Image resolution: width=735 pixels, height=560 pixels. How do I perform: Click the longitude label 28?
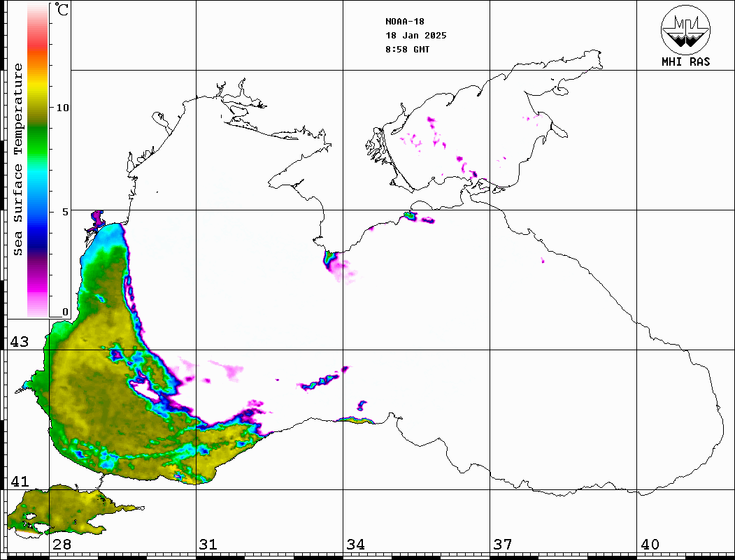point(62,544)
